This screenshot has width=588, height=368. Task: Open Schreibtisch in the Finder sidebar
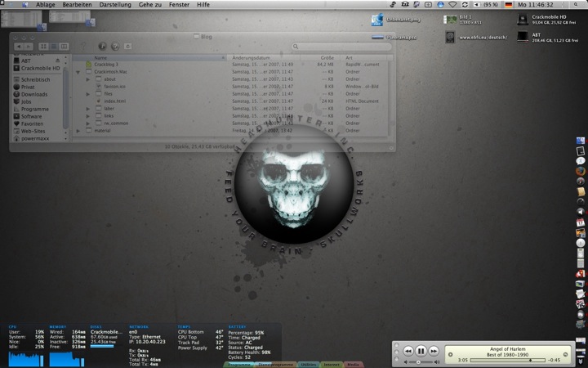[x=32, y=79]
